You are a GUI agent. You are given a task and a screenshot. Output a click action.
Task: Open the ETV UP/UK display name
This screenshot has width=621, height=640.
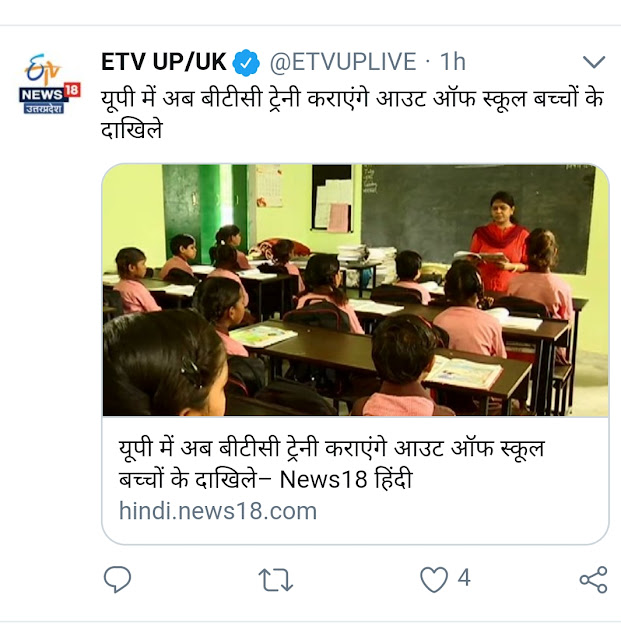point(163,62)
